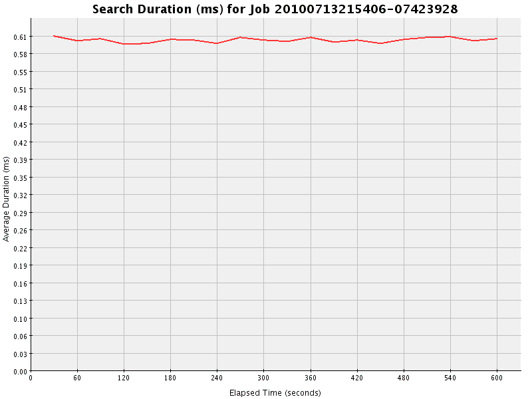
Task: Click the 540 x-axis tick label
Action: pyautogui.click(x=450, y=378)
